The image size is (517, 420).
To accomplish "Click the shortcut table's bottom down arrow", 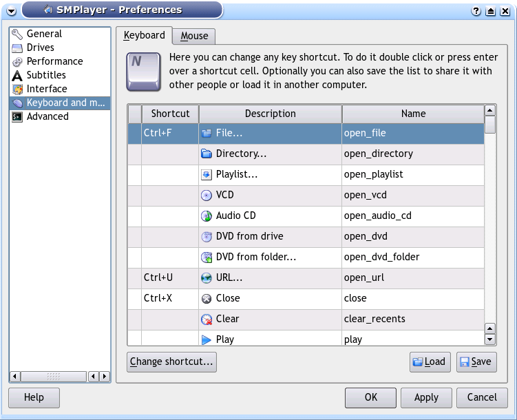I will click(490, 339).
